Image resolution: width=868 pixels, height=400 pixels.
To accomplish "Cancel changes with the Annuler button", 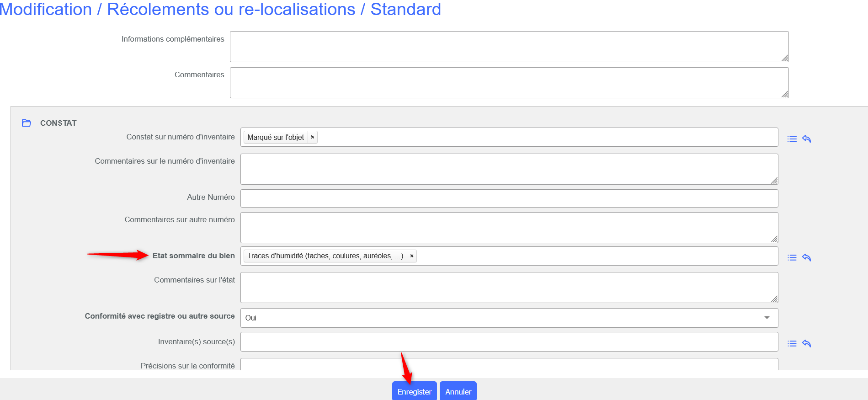I will (x=458, y=391).
